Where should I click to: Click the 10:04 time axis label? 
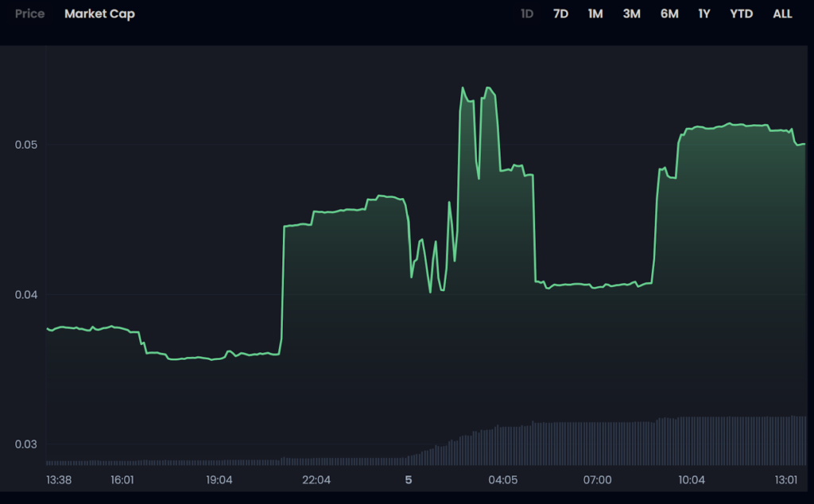(692, 480)
